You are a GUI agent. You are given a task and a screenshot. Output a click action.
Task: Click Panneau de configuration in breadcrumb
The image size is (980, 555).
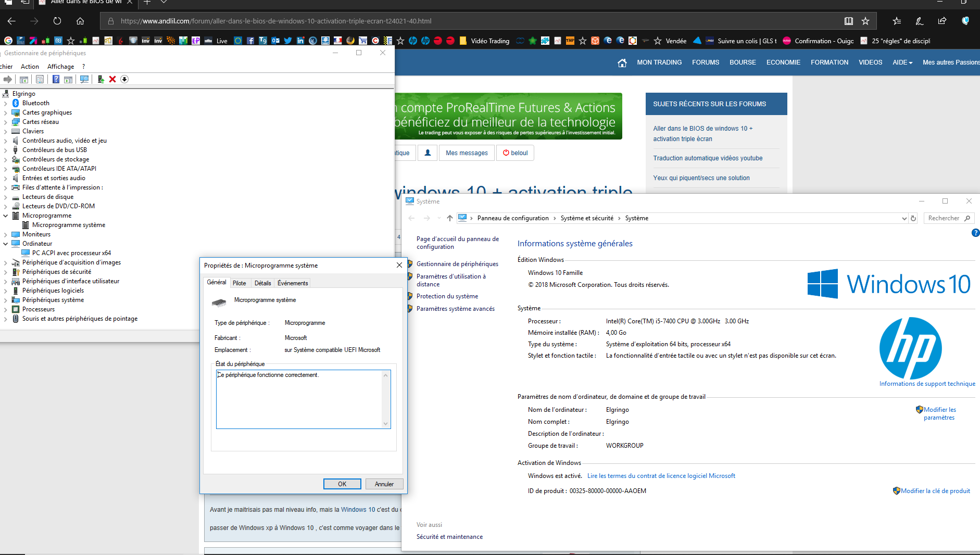coord(513,218)
